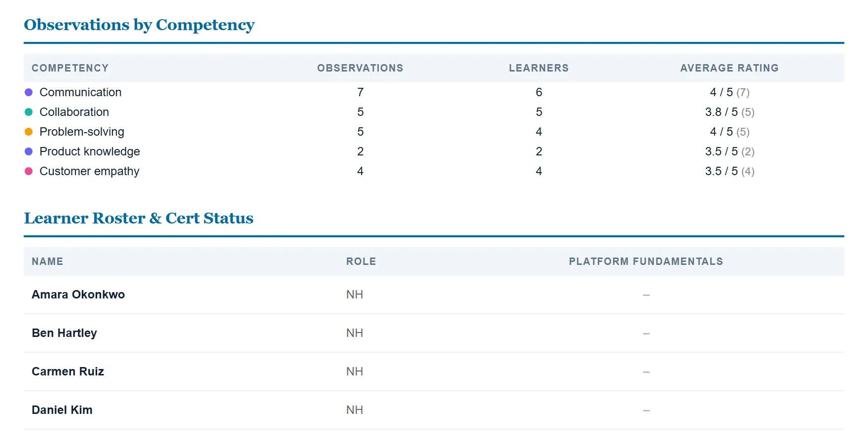Sort by the Average Rating header
The image size is (868, 443).
[729, 68]
